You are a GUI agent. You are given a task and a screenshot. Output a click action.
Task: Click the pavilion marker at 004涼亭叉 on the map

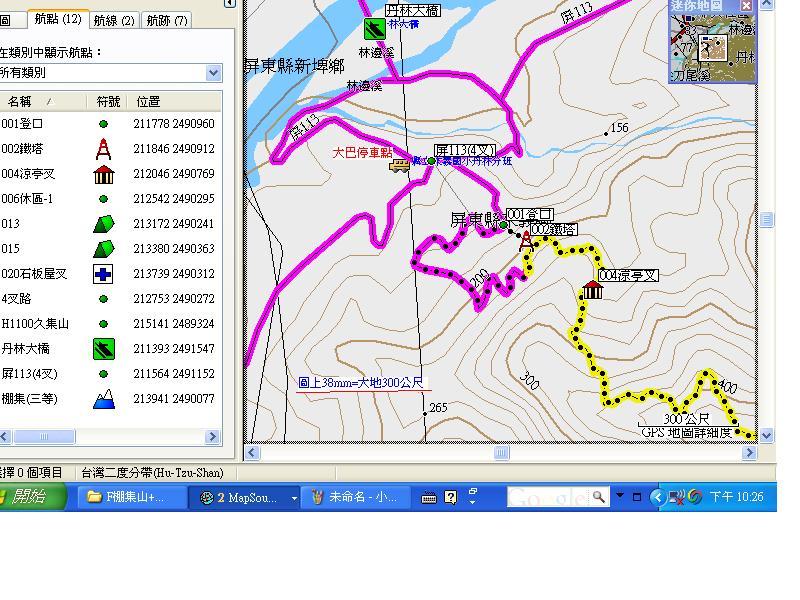592,289
